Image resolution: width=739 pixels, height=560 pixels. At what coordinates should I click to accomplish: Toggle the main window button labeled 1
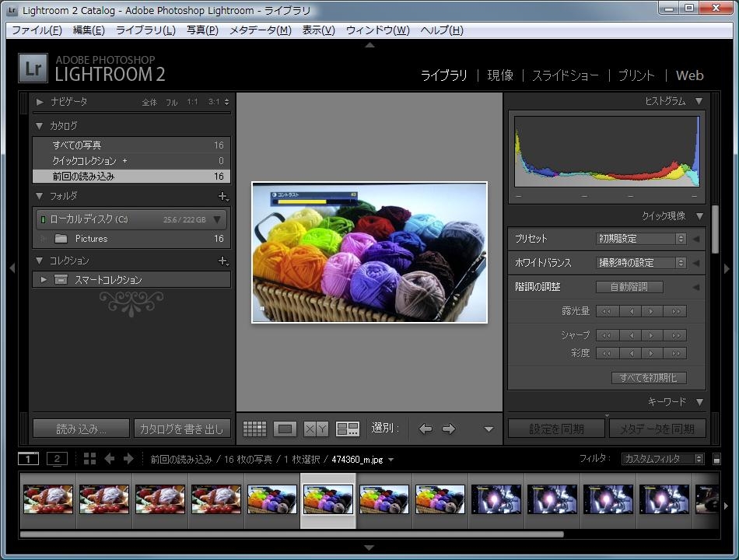[28, 459]
